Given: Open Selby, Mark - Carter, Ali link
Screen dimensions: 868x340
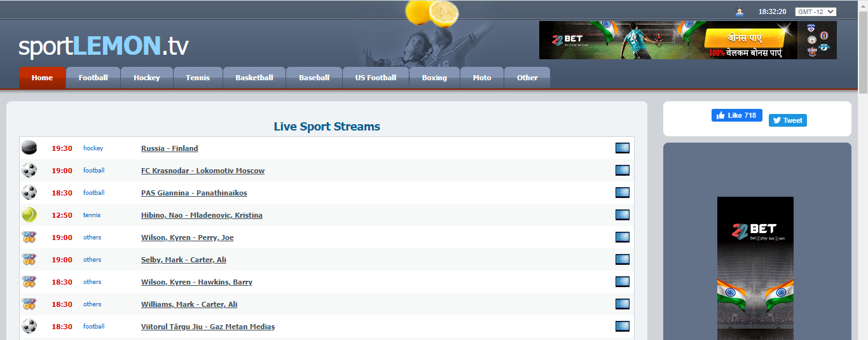Looking at the screenshot, I should click(x=184, y=260).
